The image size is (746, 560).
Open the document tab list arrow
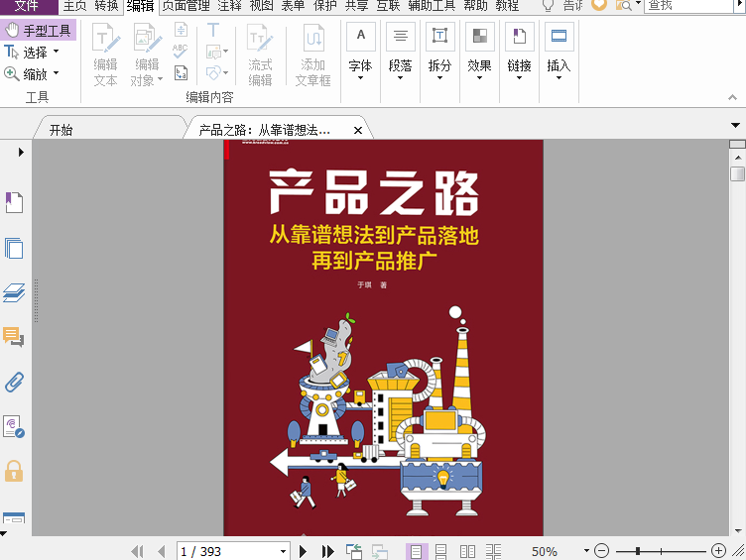[735, 126]
